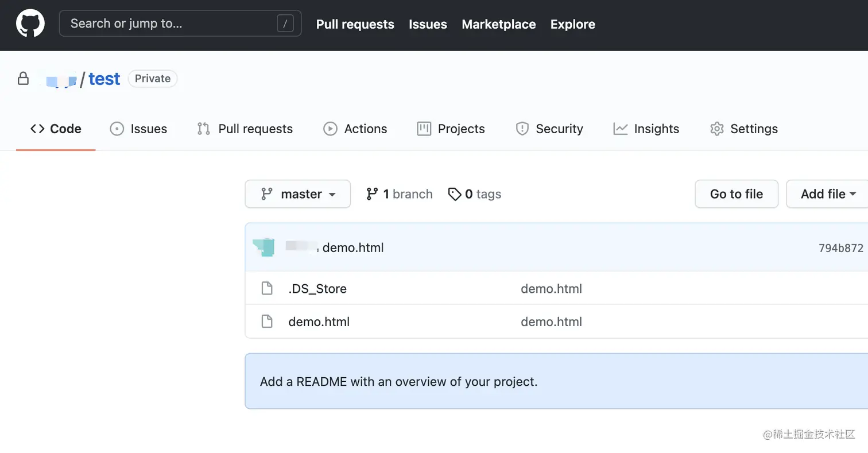Open the latest commit message demo.html

tap(353, 247)
